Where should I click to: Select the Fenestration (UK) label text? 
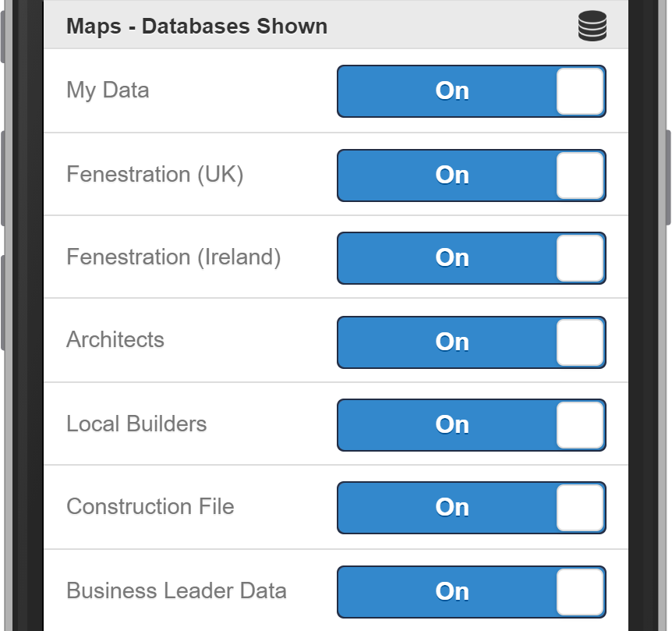point(155,175)
